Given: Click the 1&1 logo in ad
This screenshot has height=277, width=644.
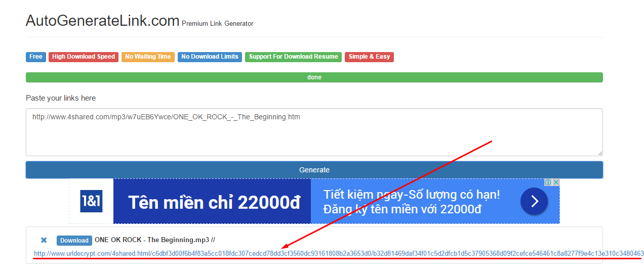Looking at the screenshot, I should (x=91, y=202).
